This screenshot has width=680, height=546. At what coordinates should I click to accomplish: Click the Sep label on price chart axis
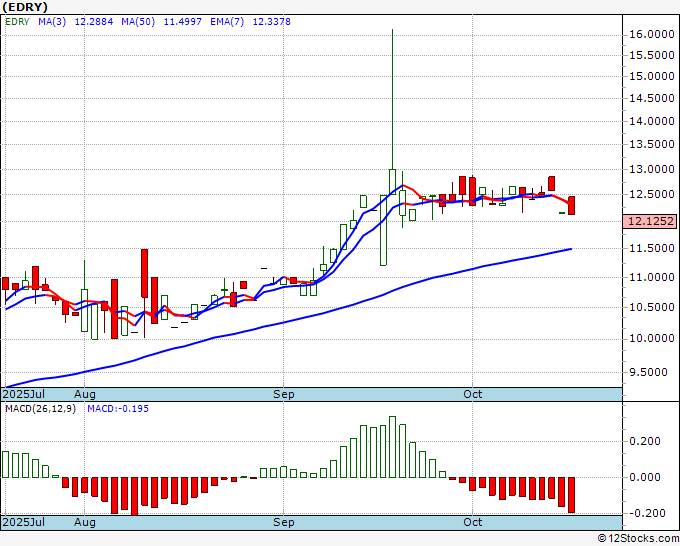click(284, 394)
